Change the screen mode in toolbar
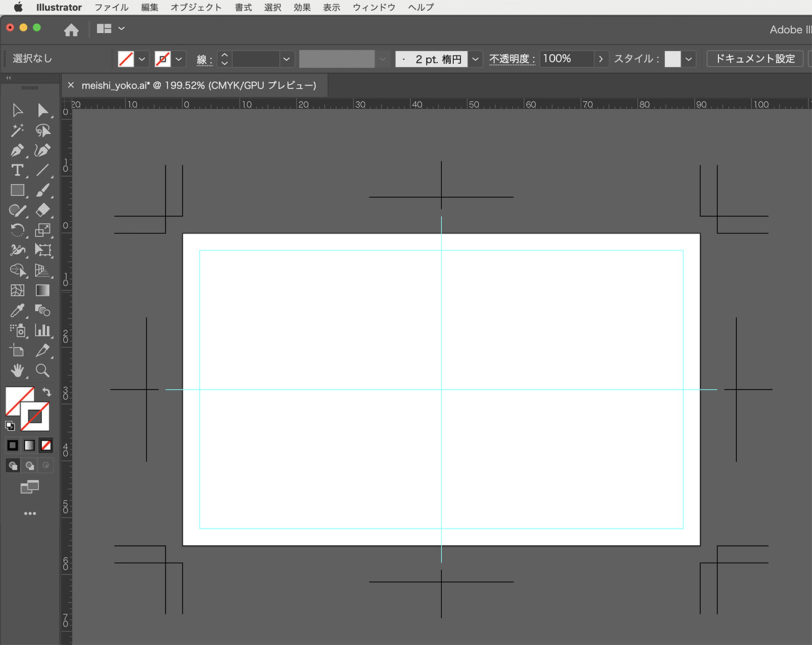The image size is (812, 645). point(29,487)
